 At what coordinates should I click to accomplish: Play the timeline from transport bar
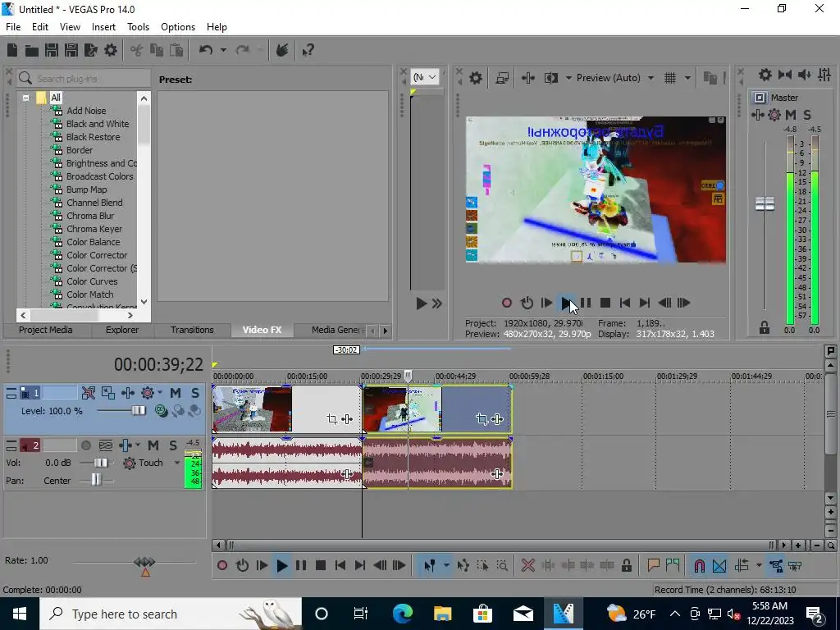tap(282, 565)
